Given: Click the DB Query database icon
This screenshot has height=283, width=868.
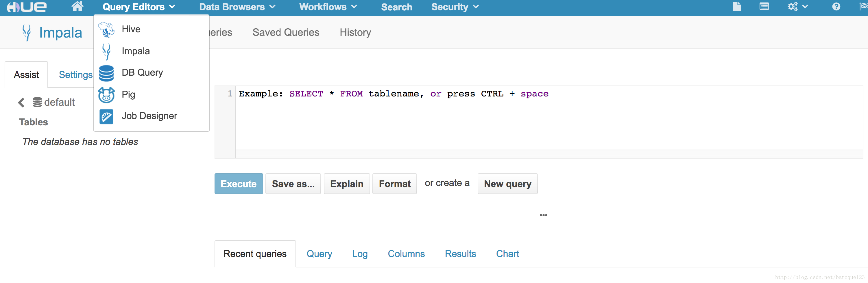Looking at the screenshot, I should click(x=106, y=73).
